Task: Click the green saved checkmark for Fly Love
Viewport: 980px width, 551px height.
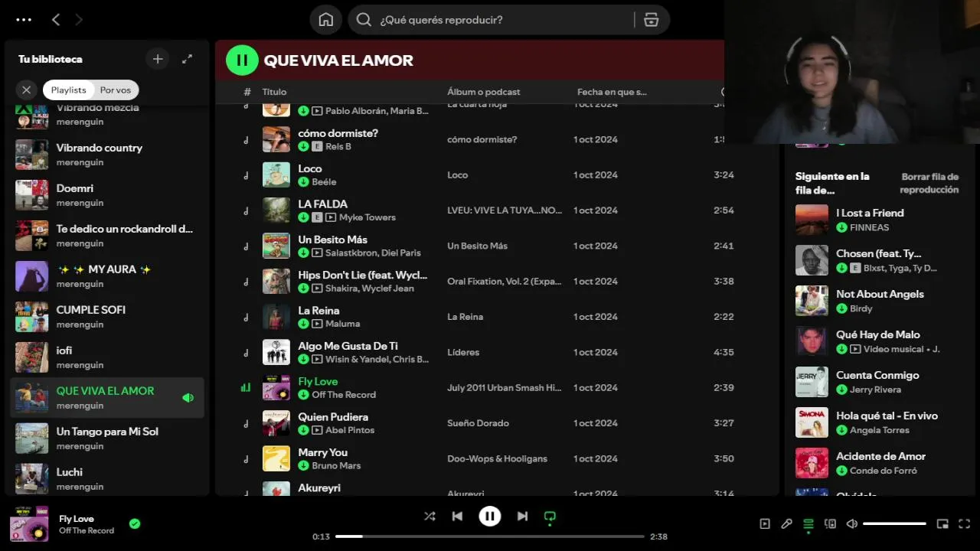Action: click(x=135, y=524)
